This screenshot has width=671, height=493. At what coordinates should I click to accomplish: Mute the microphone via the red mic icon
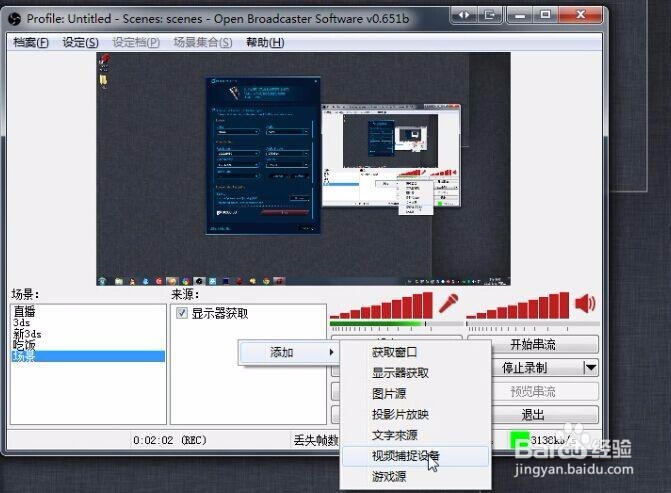click(x=448, y=303)
